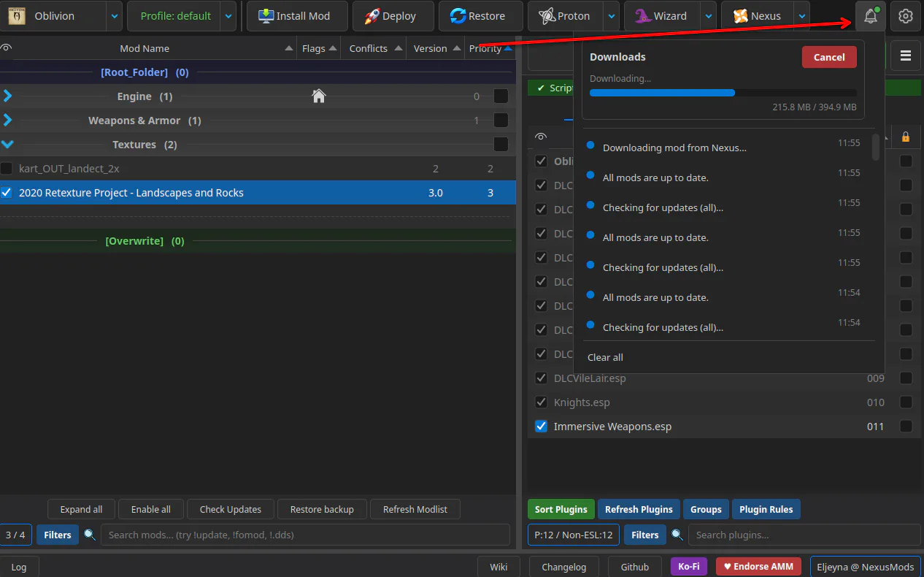
Task: Sort mods by Flags column
Action: tap(319, 48)
